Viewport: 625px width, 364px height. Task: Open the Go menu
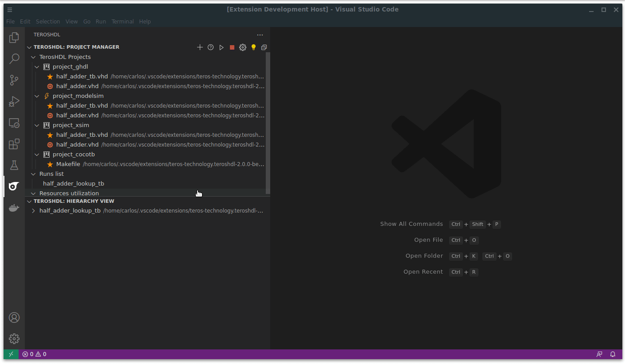pyautogui.click(x=87, y=21)
